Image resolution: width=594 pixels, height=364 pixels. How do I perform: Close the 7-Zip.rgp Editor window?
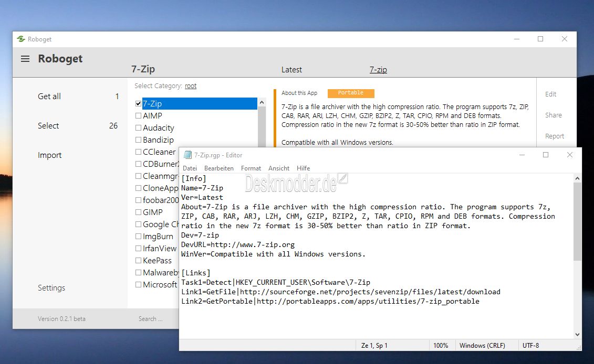point(570,155)
